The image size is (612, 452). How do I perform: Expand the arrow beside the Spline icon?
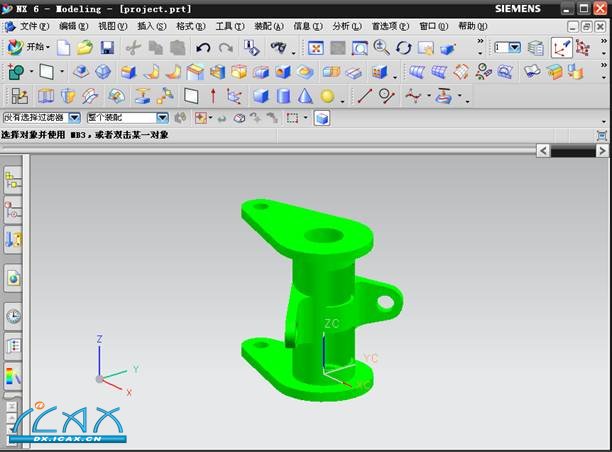tap(429, 96)
